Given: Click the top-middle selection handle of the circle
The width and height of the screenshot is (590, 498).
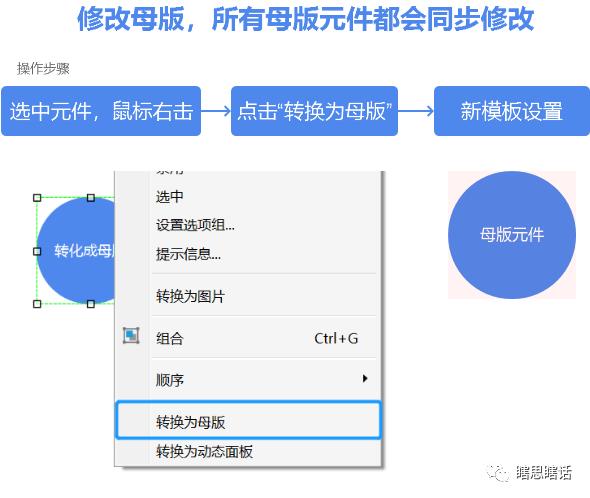Looking at the screenshot, I should click(91, 198).
